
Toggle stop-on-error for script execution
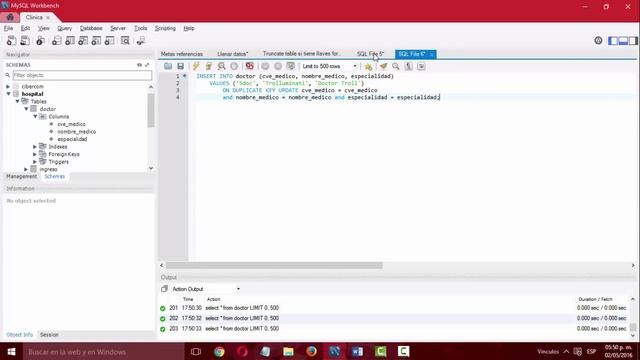[250, 66]
